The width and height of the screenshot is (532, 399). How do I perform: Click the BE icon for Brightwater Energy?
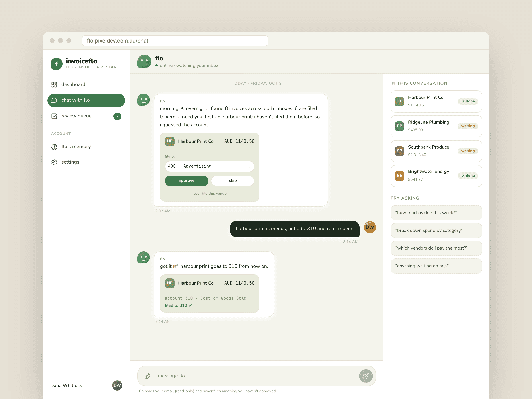(399, 176)
